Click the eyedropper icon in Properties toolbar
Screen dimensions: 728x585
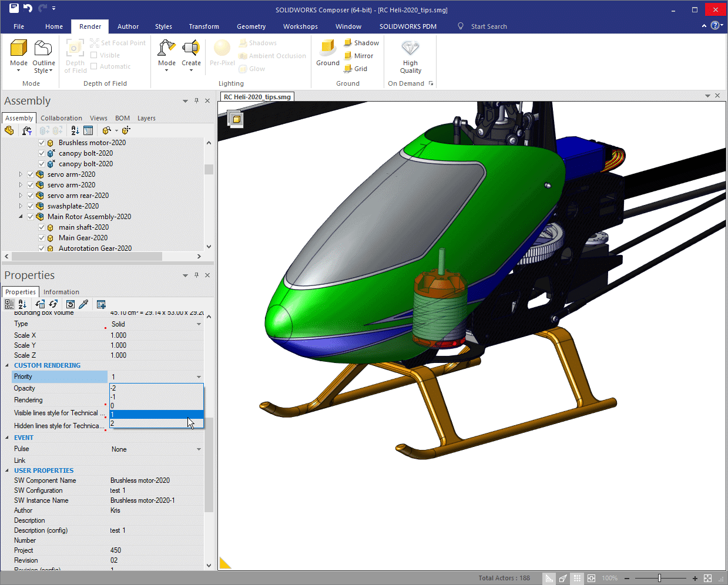point(84,304)
